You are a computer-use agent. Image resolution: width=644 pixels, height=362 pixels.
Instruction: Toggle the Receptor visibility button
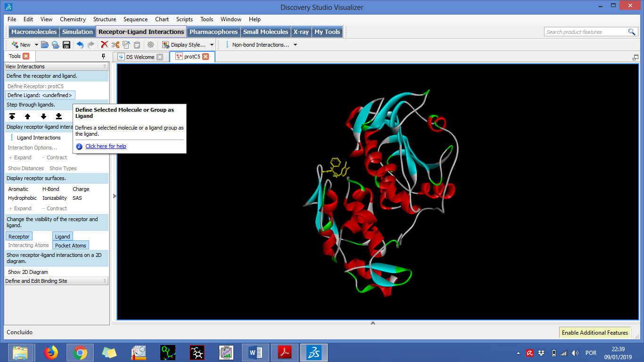(x=18, y=236)
